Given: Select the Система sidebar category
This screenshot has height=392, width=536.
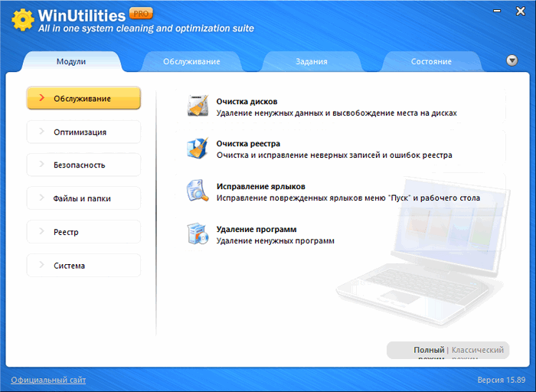Looking at the screenshot, I should coord(83,266).
